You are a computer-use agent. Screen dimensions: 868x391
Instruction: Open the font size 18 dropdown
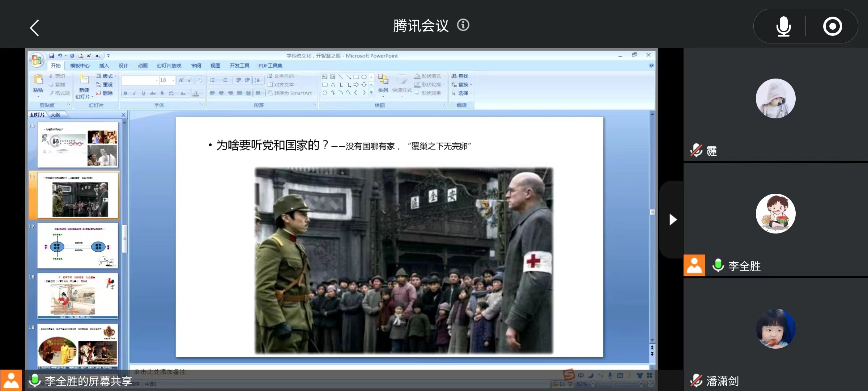(x=174, y=80)
